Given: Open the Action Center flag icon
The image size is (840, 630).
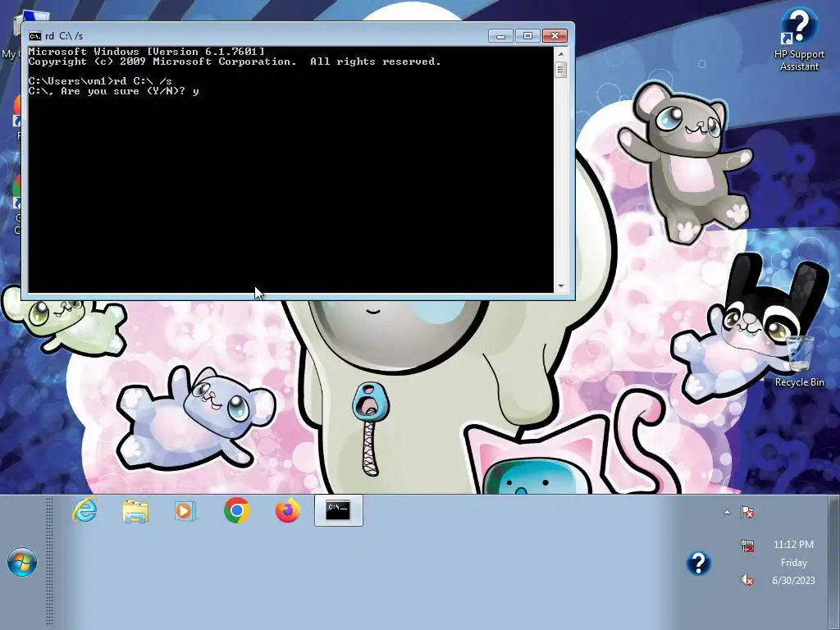Looking at the screenshot, I should click(746, 512).
